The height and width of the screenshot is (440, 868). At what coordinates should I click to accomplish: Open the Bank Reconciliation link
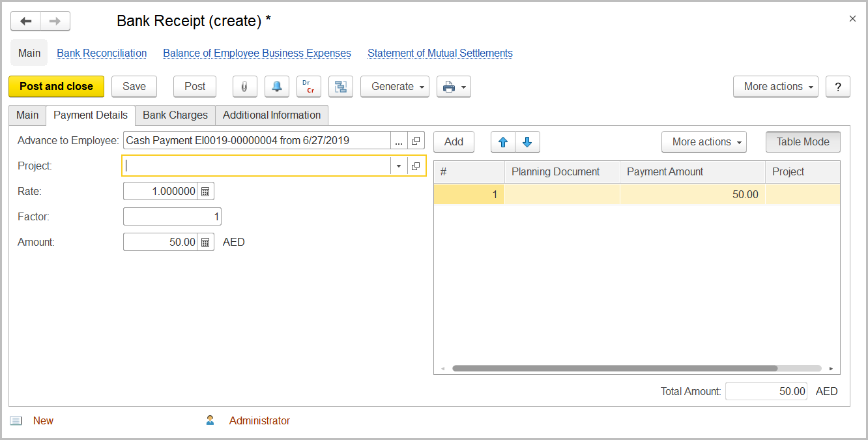(102, 53)
